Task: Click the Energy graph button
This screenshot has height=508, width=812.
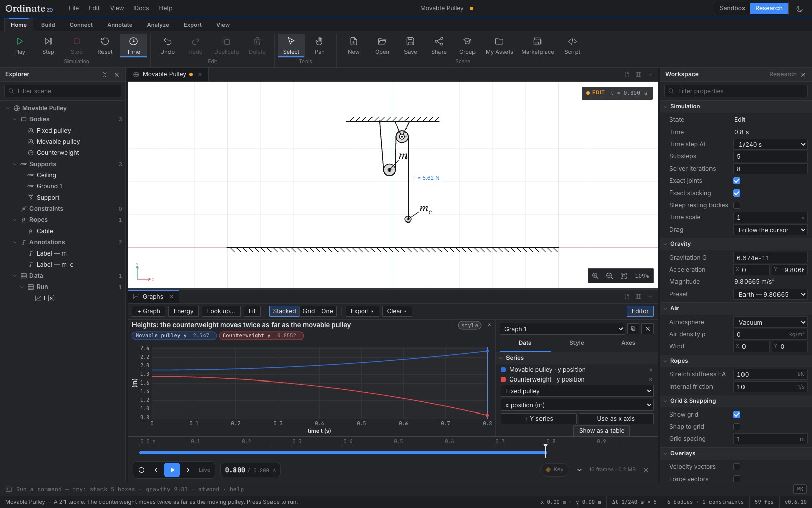Action: (x=183, y=311)
